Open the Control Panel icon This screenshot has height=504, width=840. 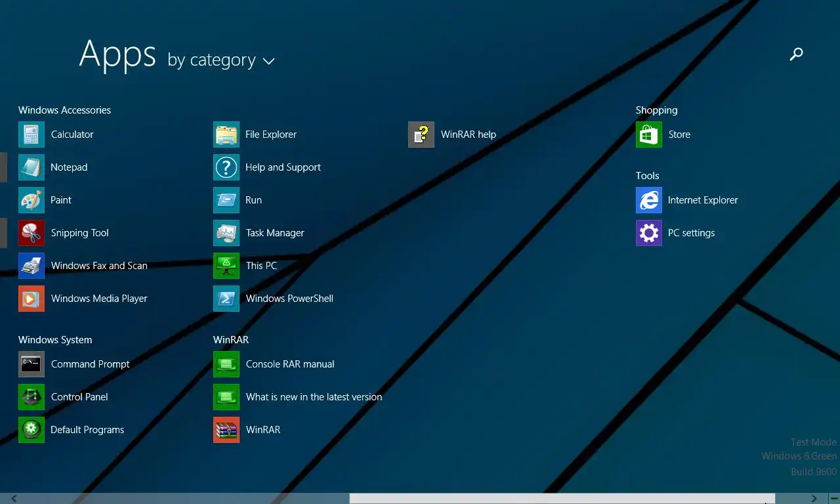[x=31, y=397]
